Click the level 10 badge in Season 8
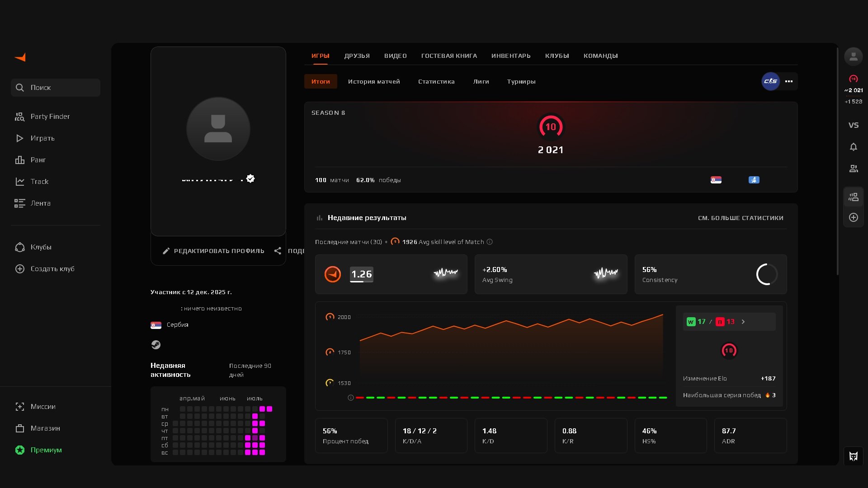The width and height of the screenshot is (868, 488). [x=551, y=127]
